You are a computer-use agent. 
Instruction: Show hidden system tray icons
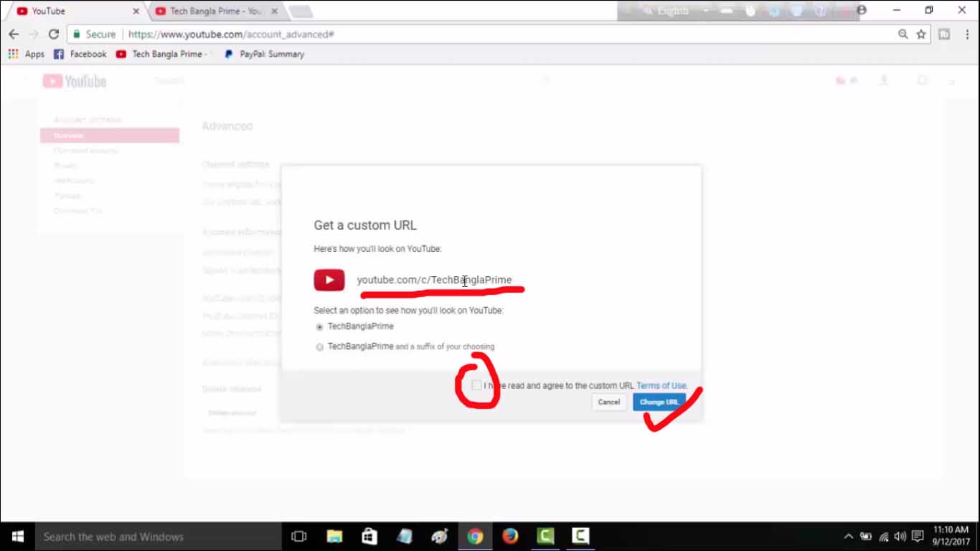(849, 536)
